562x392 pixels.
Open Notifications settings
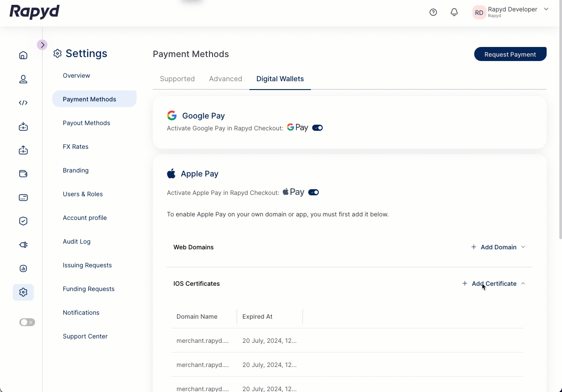pos(81,313)
